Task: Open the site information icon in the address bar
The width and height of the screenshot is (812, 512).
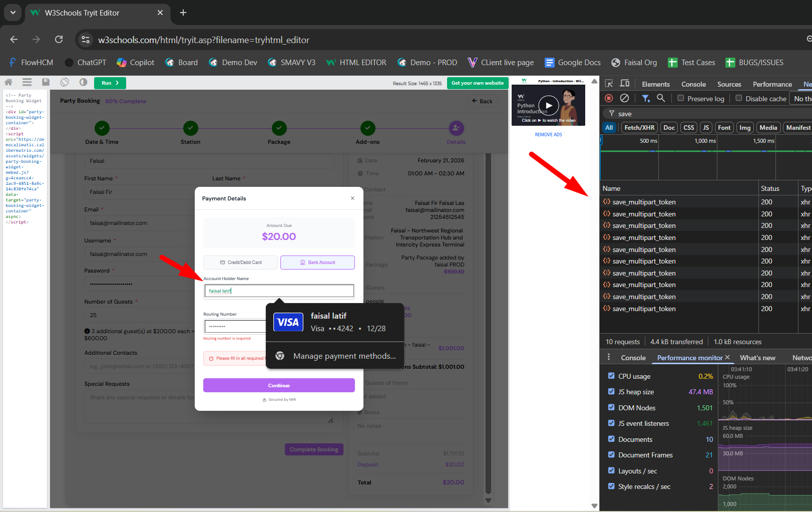Action: (86, 40)
